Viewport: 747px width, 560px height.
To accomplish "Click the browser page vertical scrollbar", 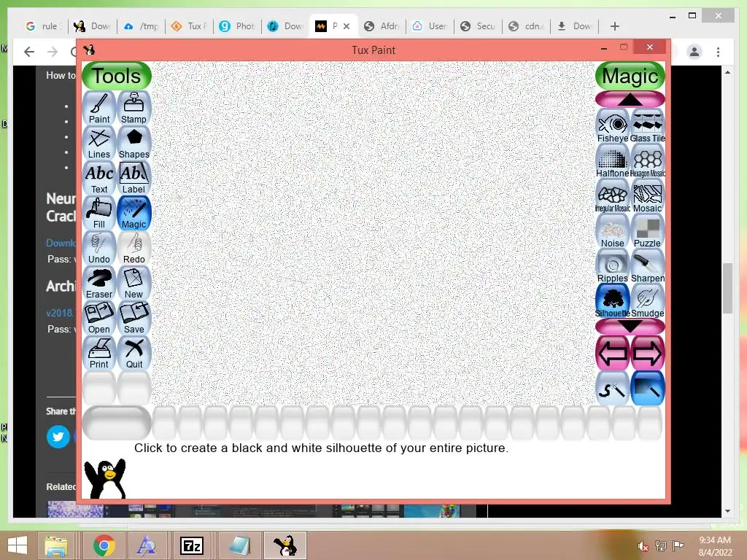I will click(727, 288).
